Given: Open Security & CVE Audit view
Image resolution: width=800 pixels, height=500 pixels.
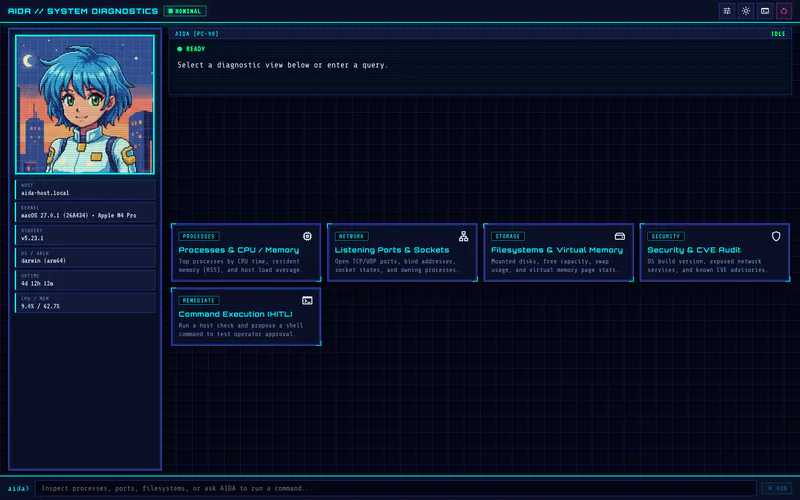Looking at the screenshot, I should [715, 252].
